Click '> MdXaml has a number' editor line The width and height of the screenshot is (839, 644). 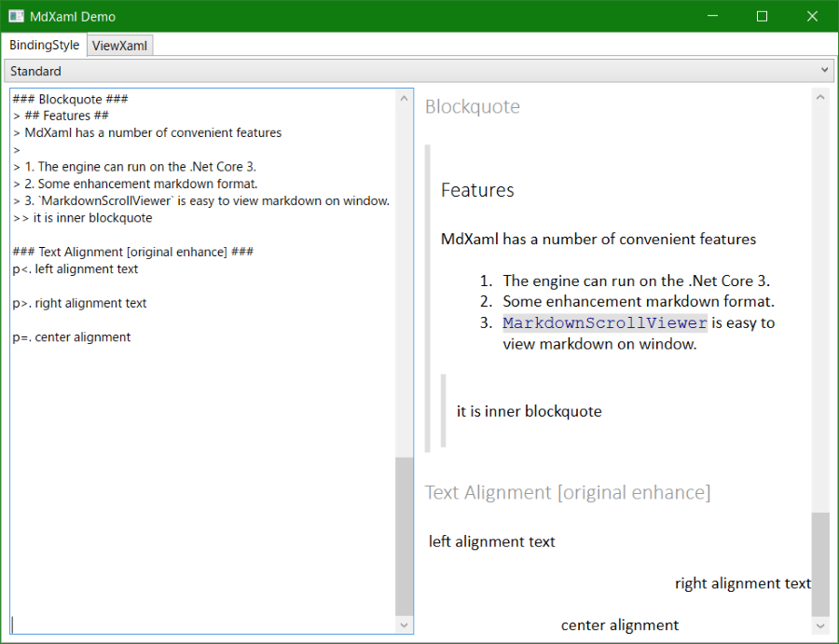click(x=147, y=132)
